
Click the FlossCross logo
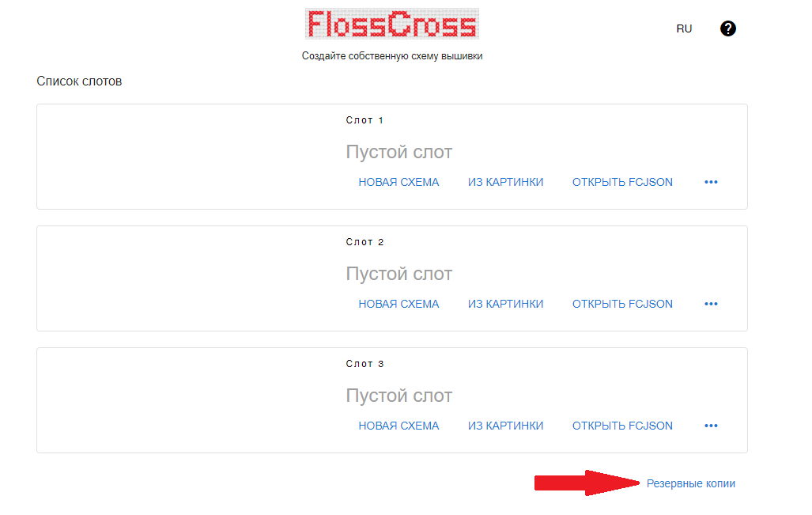(x=392, y=24)
